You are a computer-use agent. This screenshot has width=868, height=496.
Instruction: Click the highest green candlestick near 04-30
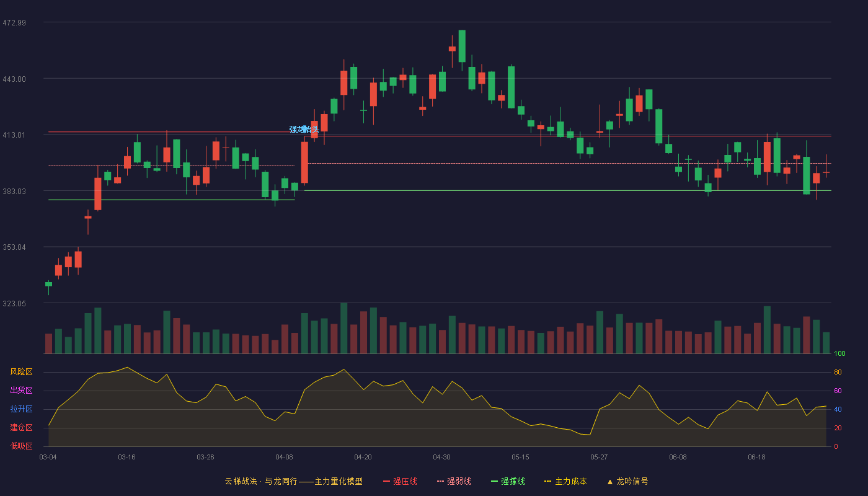462,46
